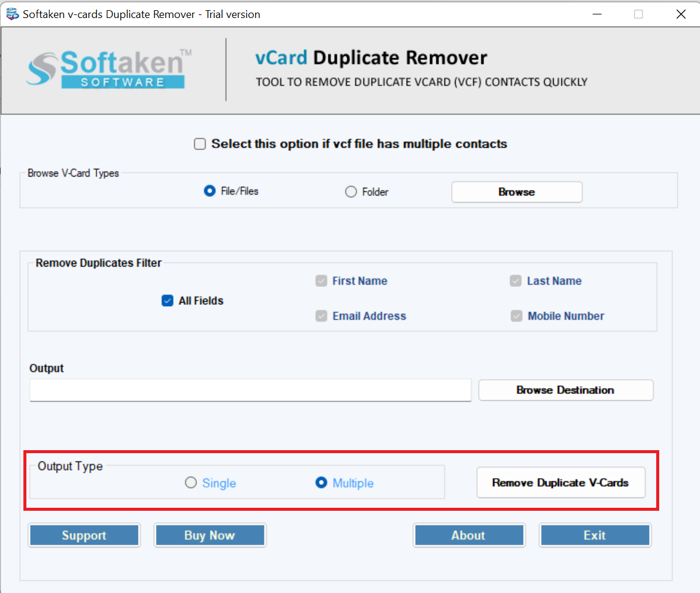Minimize the Duplicate Remover window
Screen dimensions: 700x593
(597, 14)
